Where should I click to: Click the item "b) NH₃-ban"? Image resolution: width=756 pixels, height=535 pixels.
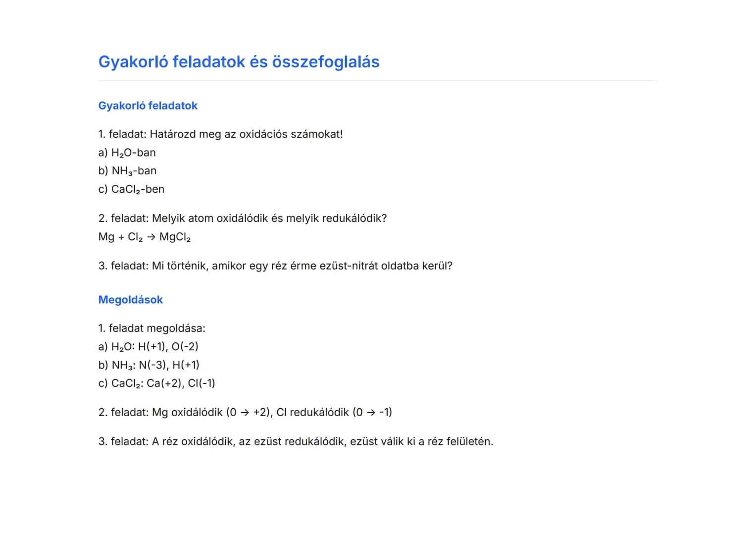tap(127, 171)
